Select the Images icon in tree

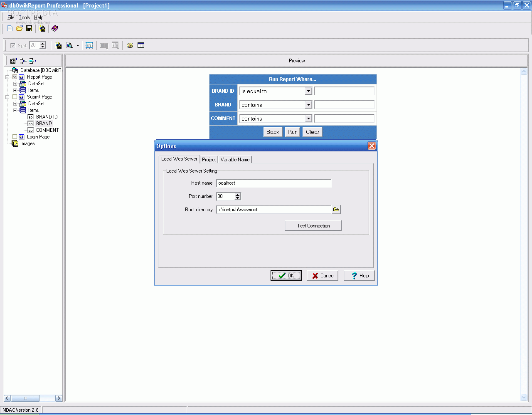tap(15, 143)
